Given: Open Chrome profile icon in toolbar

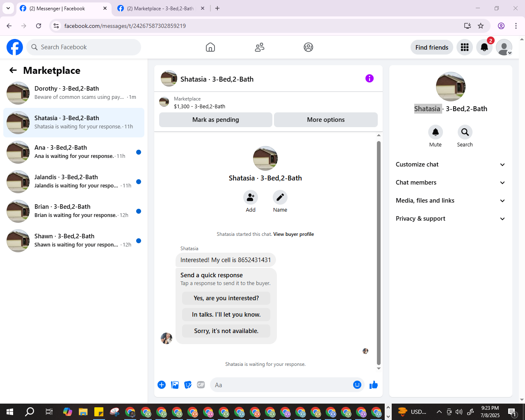Looking at the screenshot, I should pos(501,26).
